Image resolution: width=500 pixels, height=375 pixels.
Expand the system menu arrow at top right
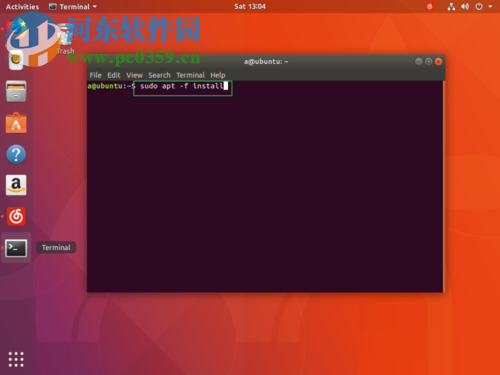point(490,6)
